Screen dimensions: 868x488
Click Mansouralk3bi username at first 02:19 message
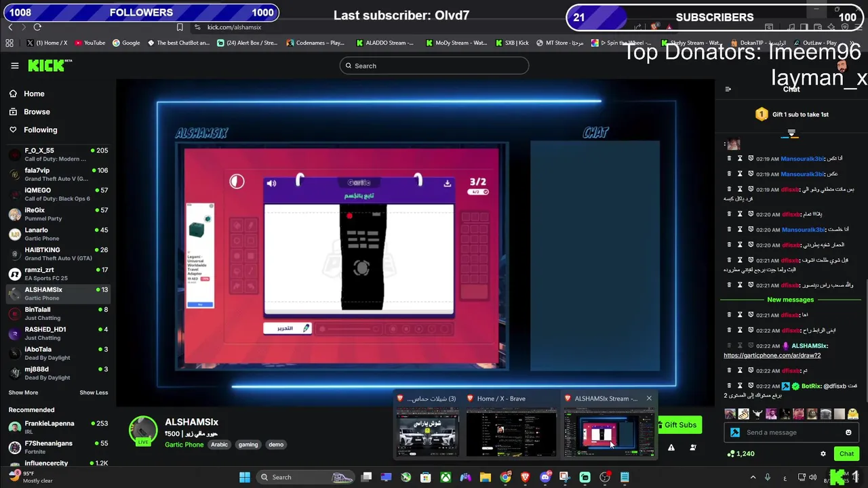tap(802, 159)
